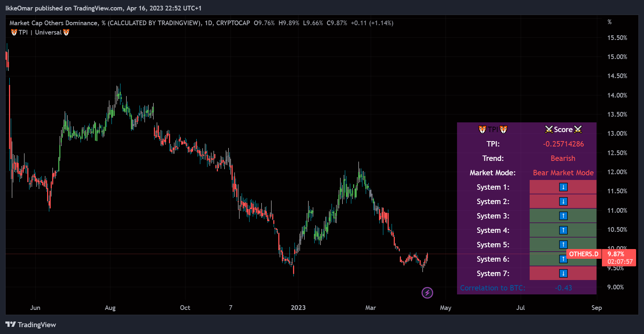Click the -0.43 correlation value
The width and height of the screenshot is (644, 334).
click(563, 288)
